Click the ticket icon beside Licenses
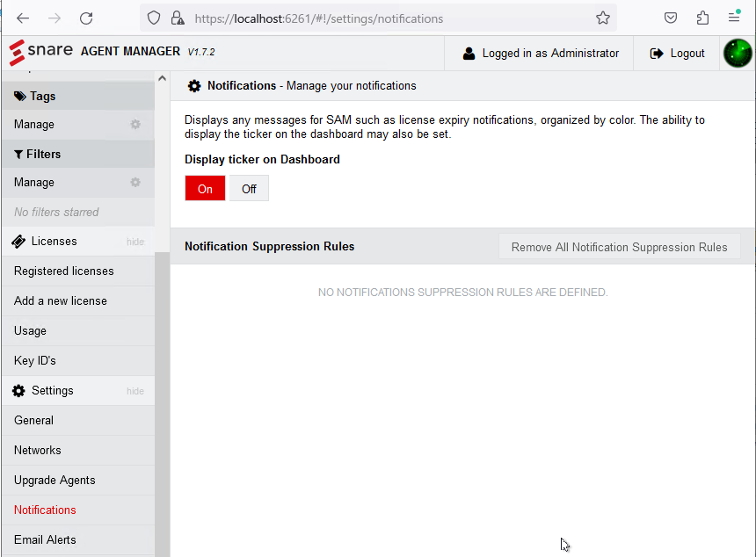The width and height of the screenshot is (756, 557). [x=18, y=242]
